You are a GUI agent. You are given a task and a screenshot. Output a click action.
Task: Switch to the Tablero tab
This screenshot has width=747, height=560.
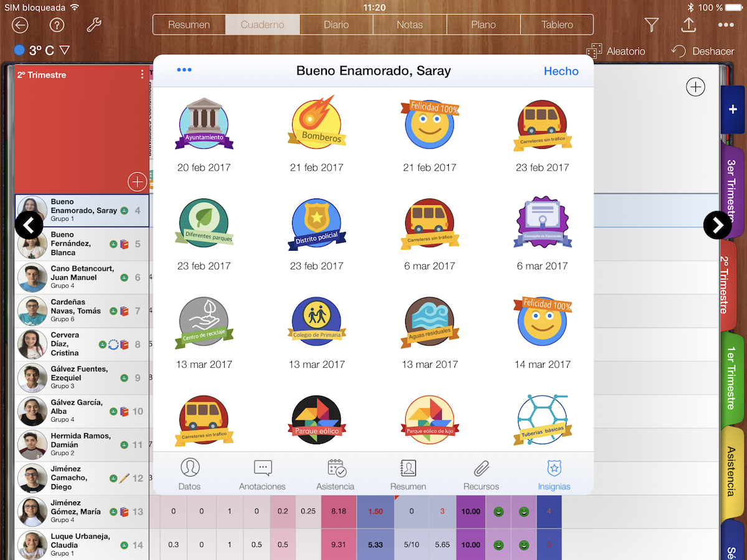557,25
